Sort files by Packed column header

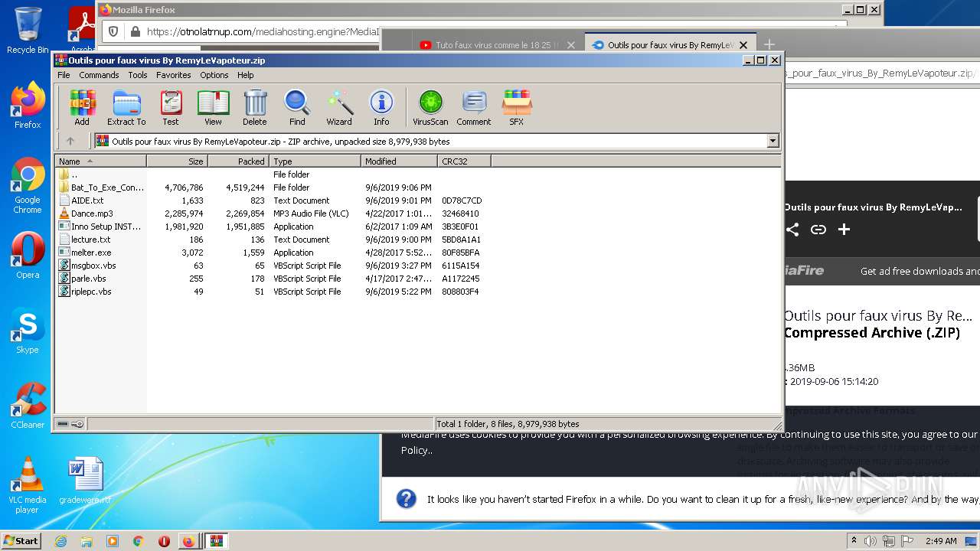click(x=238, y=161)
